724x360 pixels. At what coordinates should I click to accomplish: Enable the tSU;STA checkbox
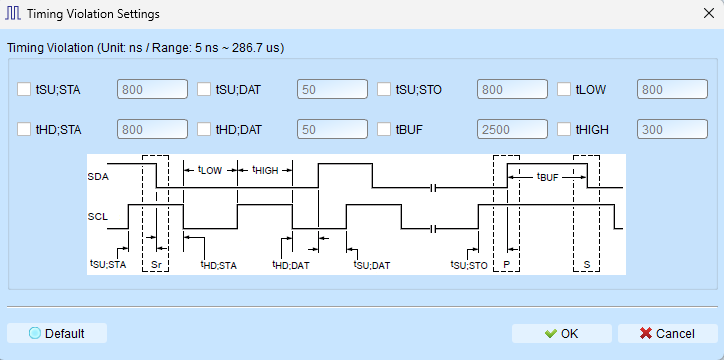click(24, 89)
